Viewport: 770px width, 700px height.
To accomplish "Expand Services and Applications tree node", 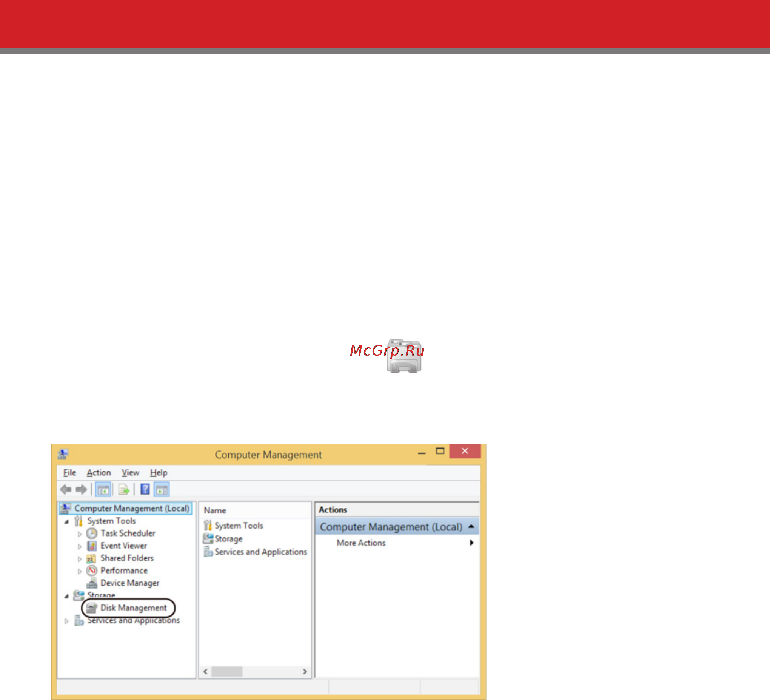I will click(x=66, y=621).
